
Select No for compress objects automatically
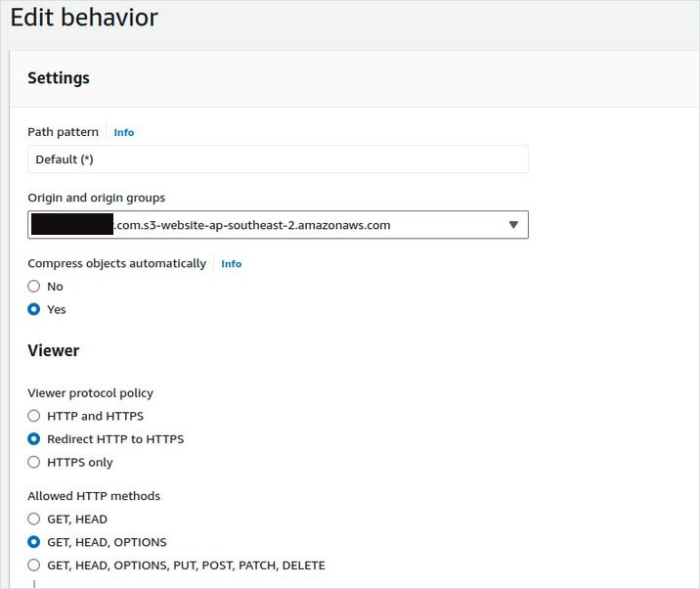[x=34, y=287]
